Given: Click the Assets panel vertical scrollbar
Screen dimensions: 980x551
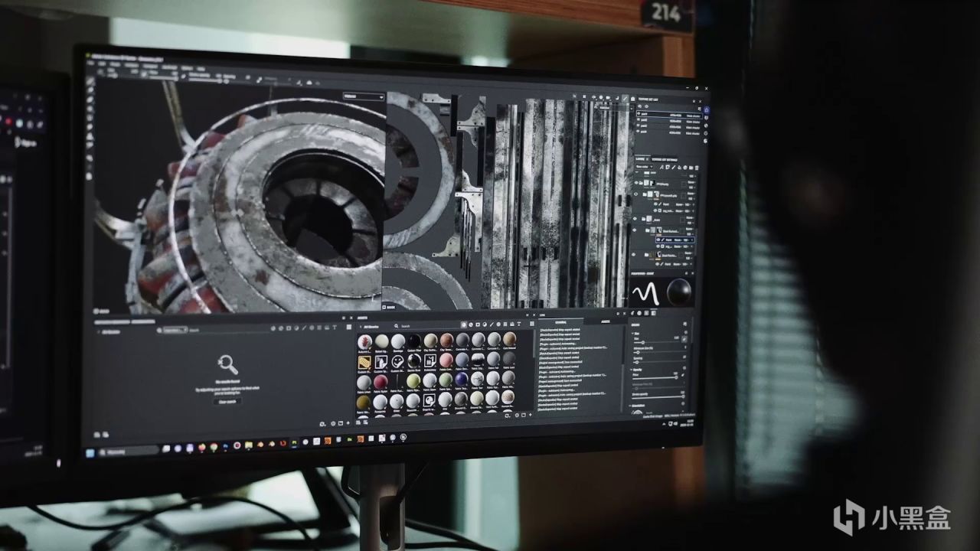Looking at the screenshot, I should click(x=533, y=345).
